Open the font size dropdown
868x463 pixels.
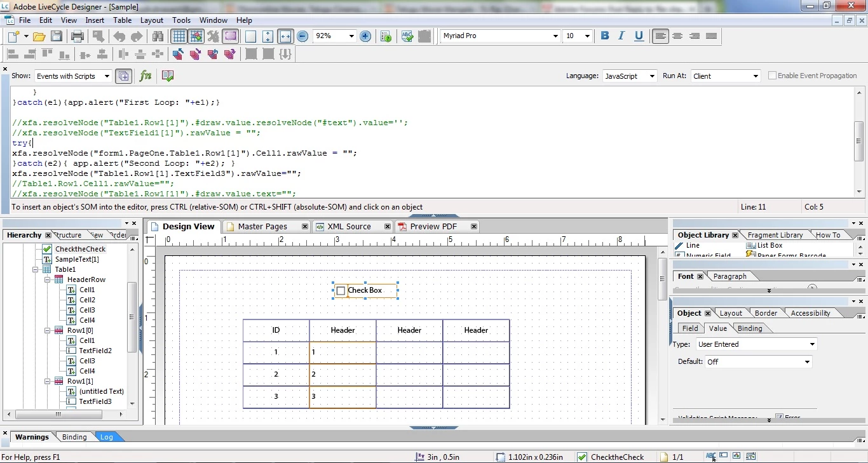click(x=587, y=36)
